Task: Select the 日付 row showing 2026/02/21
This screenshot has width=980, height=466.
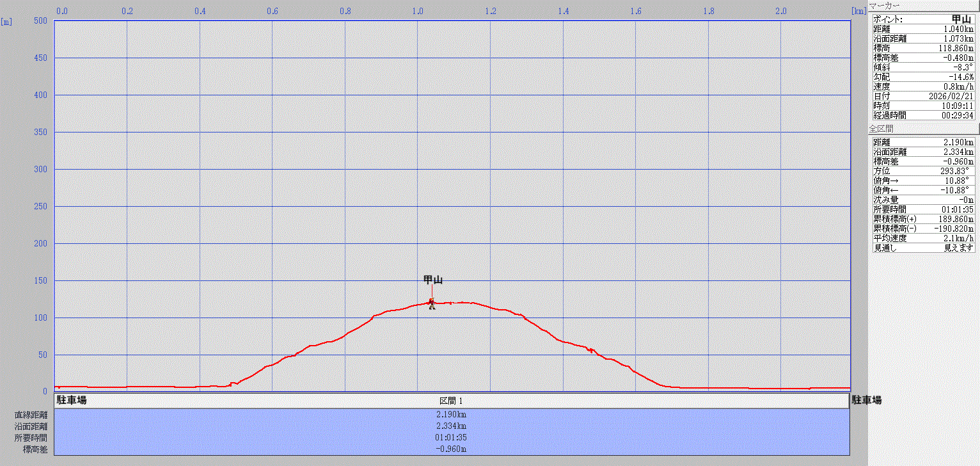Action: (x=923, y=96)
